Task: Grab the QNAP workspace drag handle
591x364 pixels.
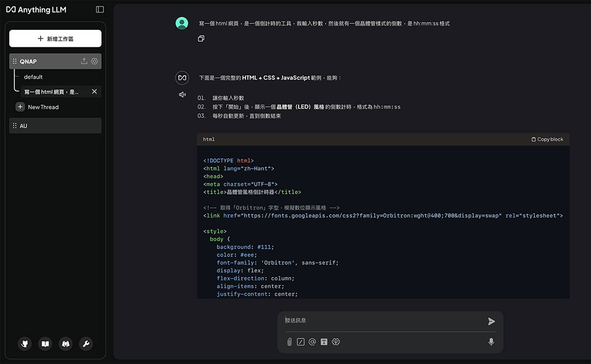Action: (x=15, y=61)
